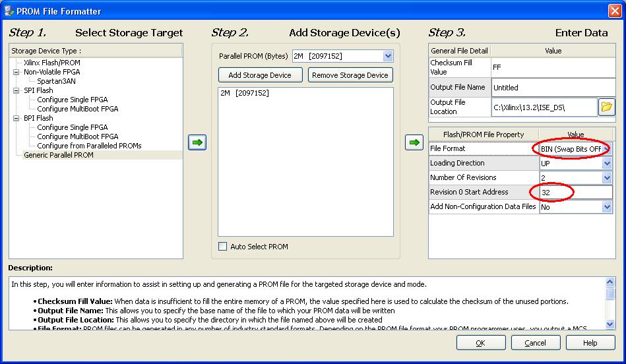The image size is (626, 364).
Task: Select Generic Parallel PROM tree item
Action: [x=58, y=155]
